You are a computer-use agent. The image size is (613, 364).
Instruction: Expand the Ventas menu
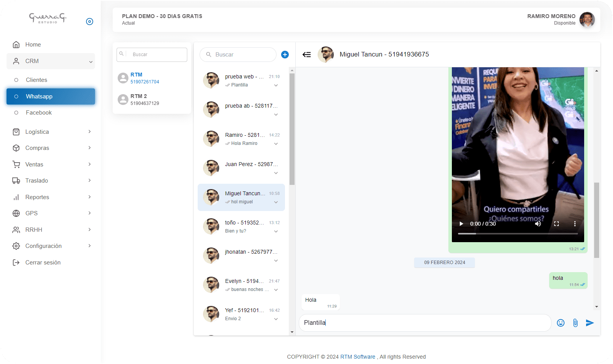tap(51, 165)
